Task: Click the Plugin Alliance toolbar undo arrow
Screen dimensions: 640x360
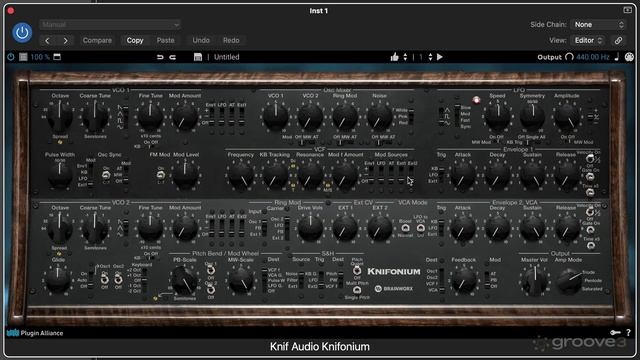Action: pos(160,57)
